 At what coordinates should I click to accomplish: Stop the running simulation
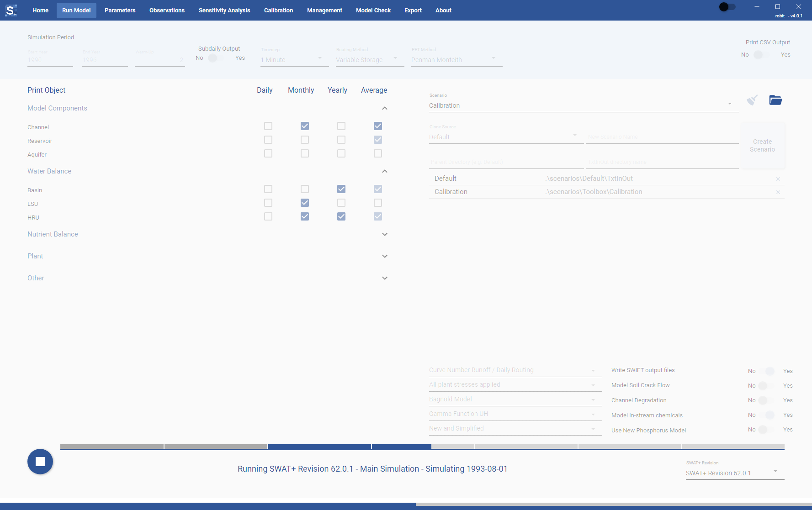coord(40,462)
